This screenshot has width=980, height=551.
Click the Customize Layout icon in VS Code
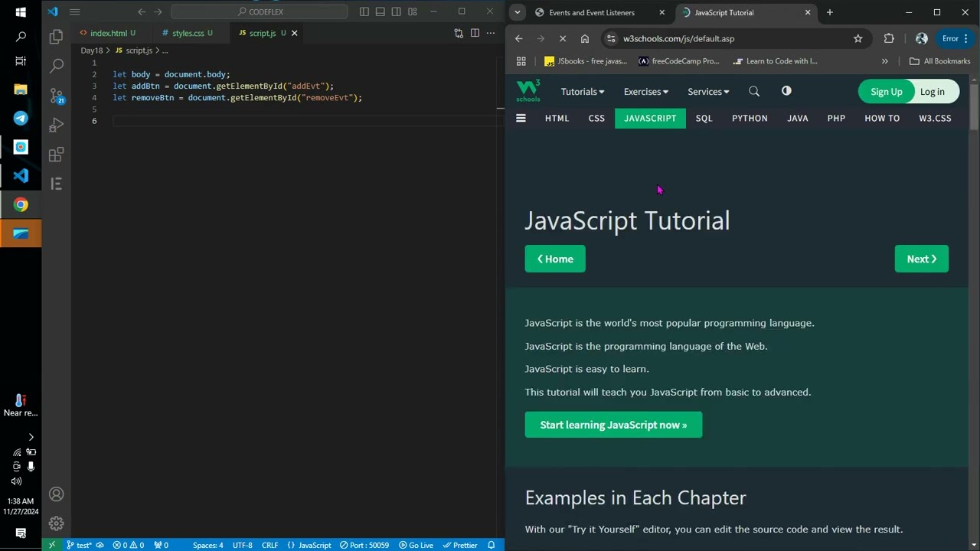pos(413,11)
